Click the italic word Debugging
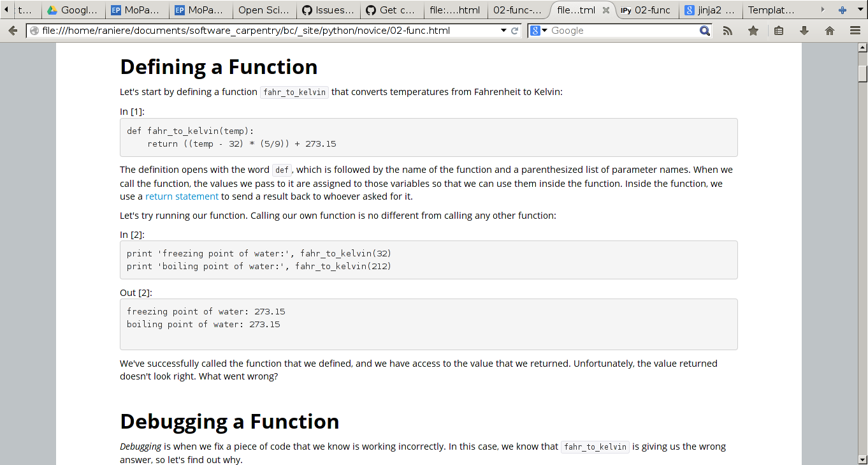This screenshot has height=465, width=868. click(140, 447)
